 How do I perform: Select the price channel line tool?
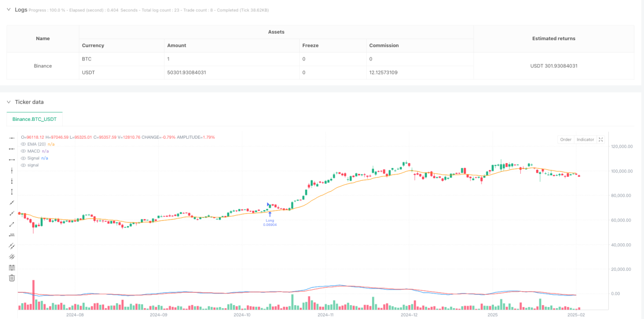pyautogui.click(x=12, y=257)
